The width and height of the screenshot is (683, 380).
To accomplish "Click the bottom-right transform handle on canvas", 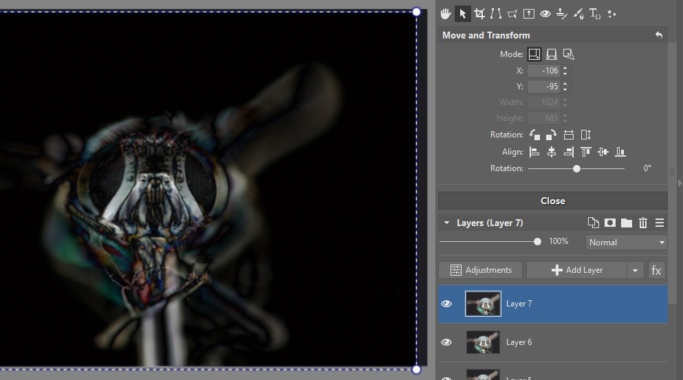I will (x=416, y=370).
